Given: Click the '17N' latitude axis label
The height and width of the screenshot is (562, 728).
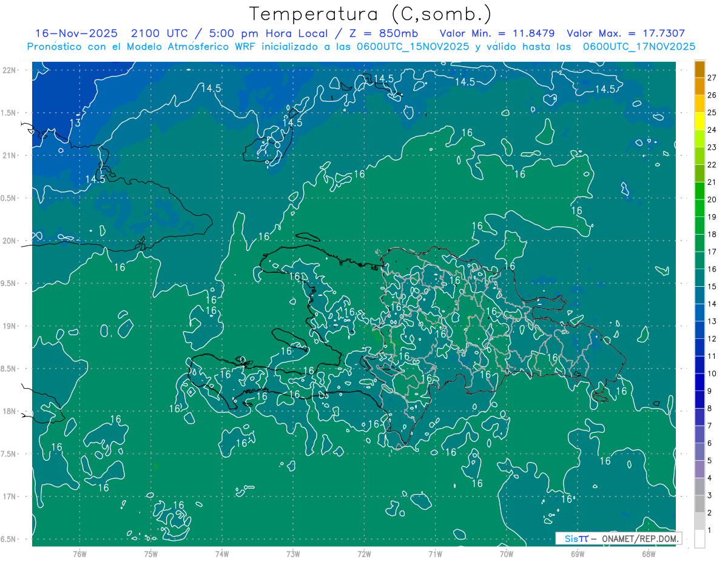Looking at the screenshot, I should pos(10,497).
